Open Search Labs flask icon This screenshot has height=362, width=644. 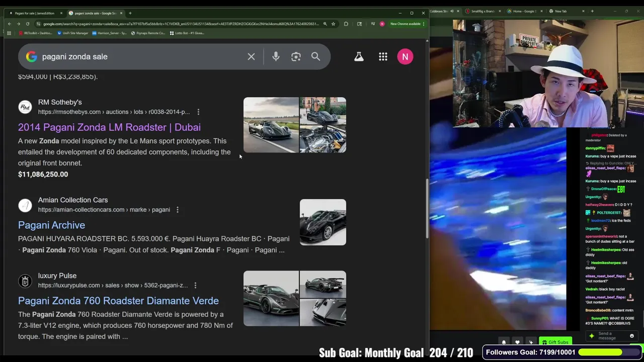click(x=359, y=57)
